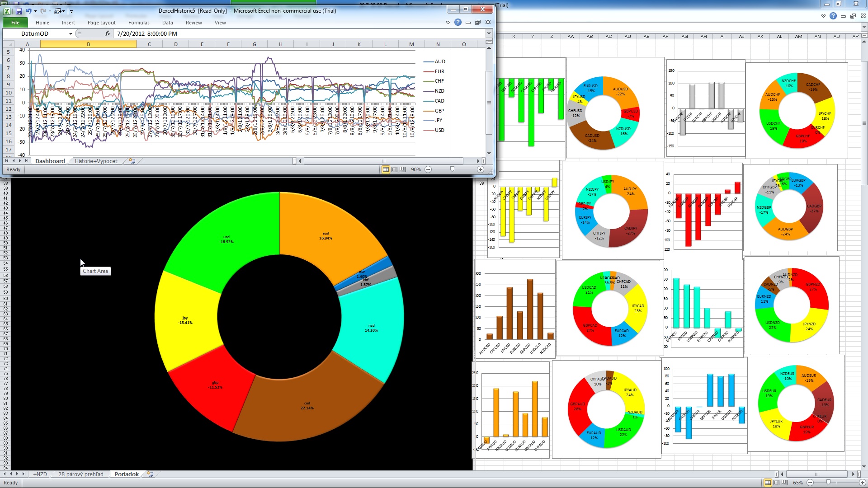This screenshot has height=488, width=868.
Task: Click front window vertical scrollbar down arrow
Action: (x=489, y=154)
